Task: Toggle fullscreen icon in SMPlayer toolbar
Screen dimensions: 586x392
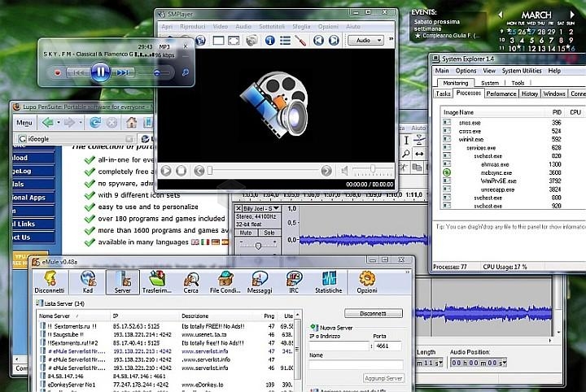Action: [234, 40]
